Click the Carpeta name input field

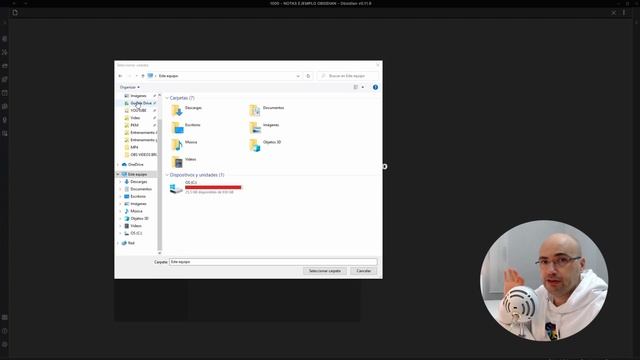(273, 262)
